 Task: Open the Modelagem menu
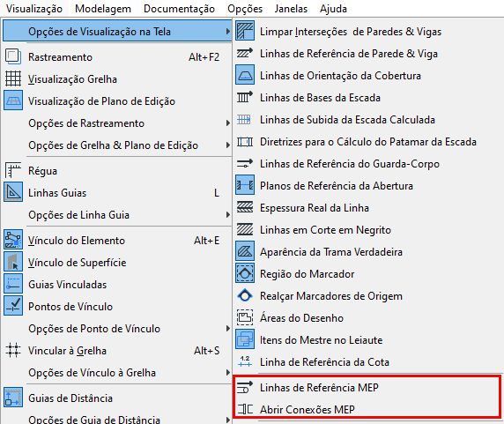[103, 8]
